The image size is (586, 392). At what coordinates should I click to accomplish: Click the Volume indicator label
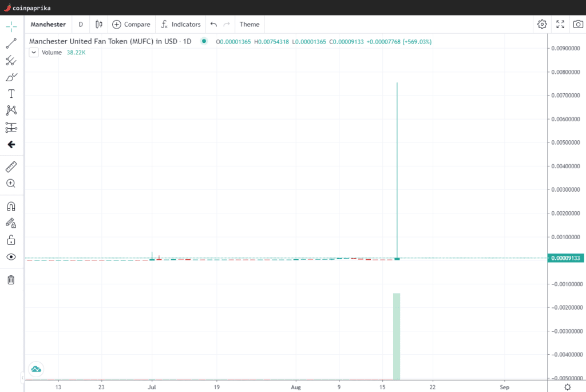pos(52,53)
